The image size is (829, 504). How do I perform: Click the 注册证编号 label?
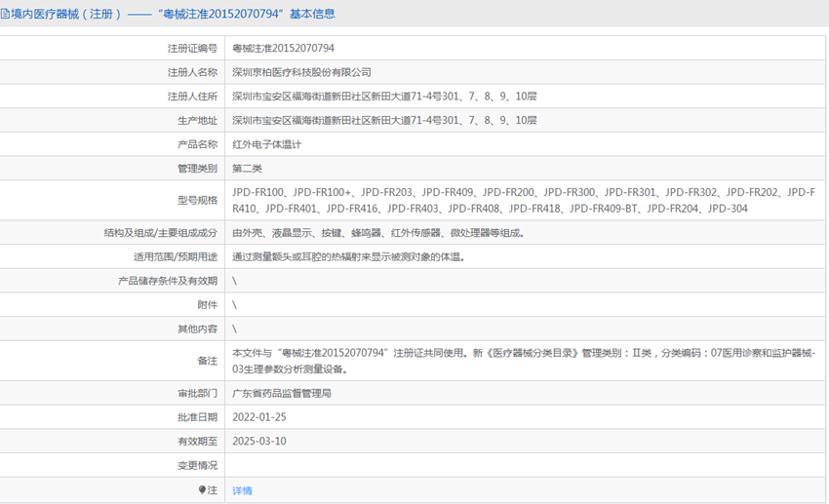pyautogui.click(x=192, y=48)
